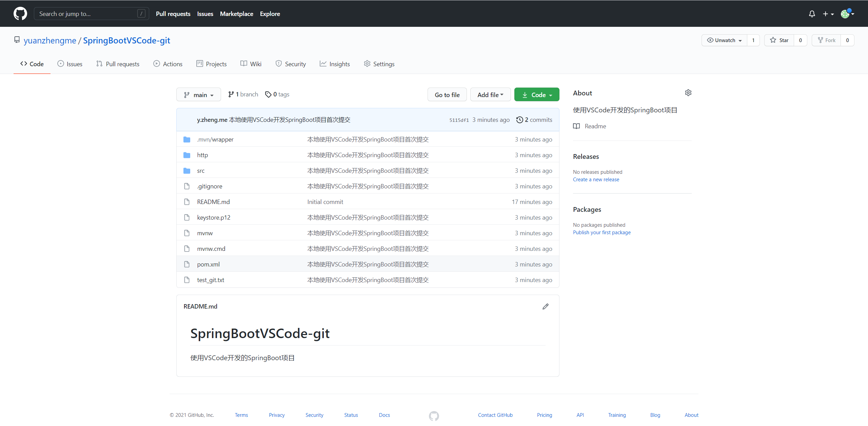Go to Explore
Image resolution: width=868 pixels, height=426 pixels.
270,14
